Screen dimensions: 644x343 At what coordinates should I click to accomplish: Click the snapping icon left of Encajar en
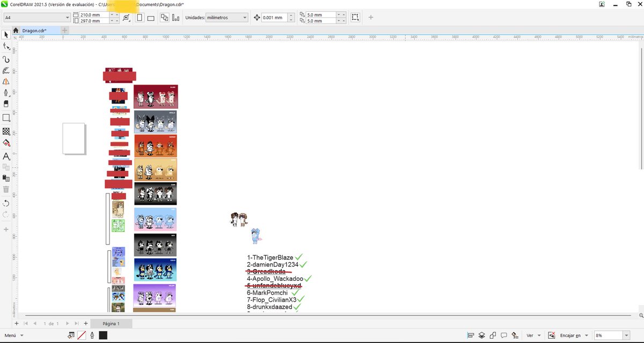[551, 335]
